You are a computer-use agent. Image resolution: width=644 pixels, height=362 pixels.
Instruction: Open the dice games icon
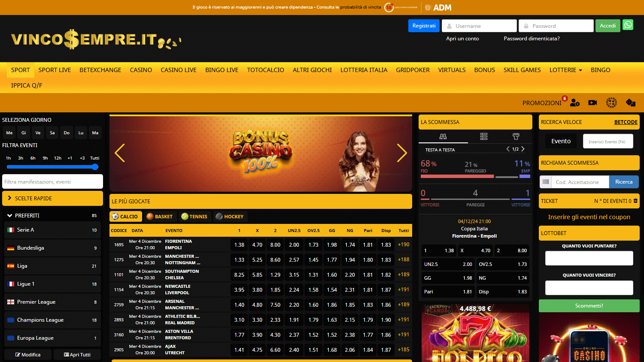click(631, 103)
